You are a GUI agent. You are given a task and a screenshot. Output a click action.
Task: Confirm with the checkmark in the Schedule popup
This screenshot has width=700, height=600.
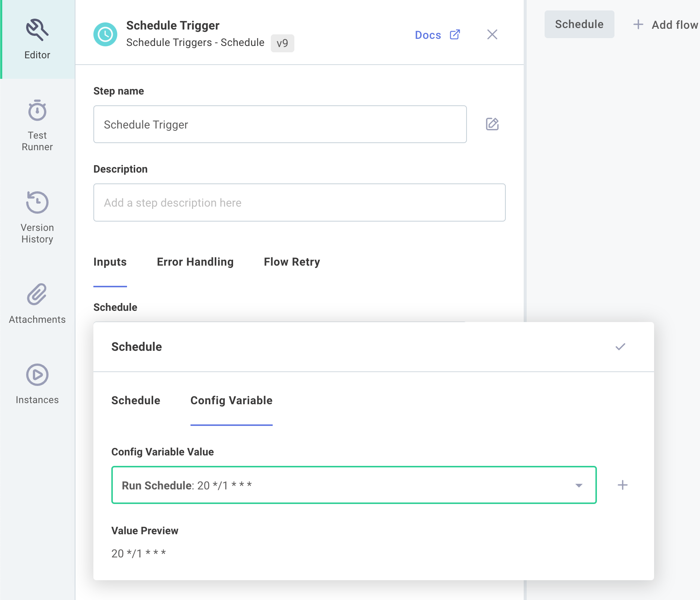tap(620, 347)
